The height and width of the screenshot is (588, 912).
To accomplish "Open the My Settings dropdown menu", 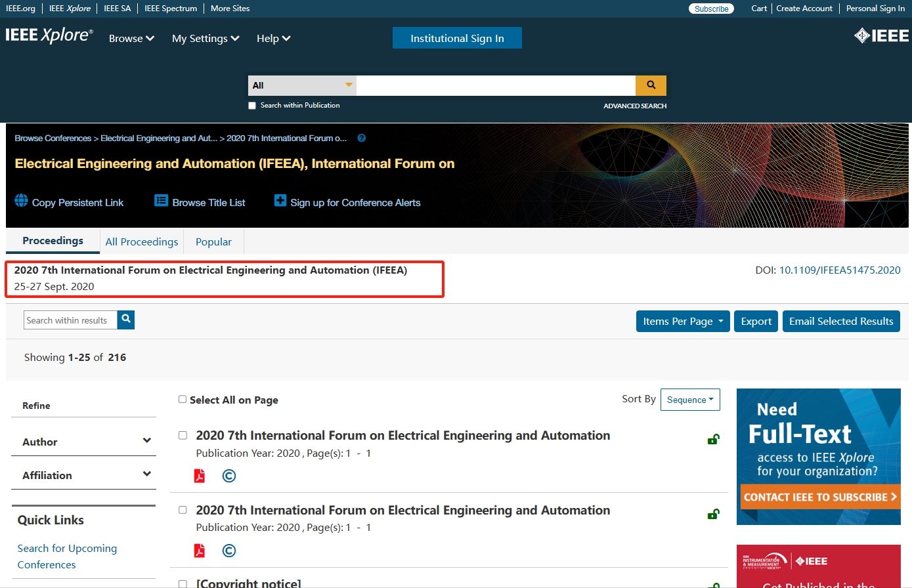I will tap(206, 39).
